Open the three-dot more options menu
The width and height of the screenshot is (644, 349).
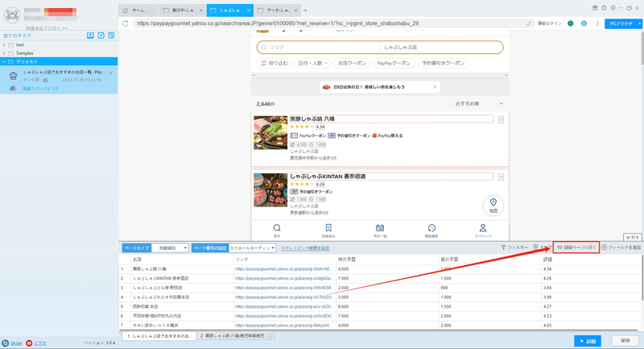pyautogui.click(x=597, y=23)
